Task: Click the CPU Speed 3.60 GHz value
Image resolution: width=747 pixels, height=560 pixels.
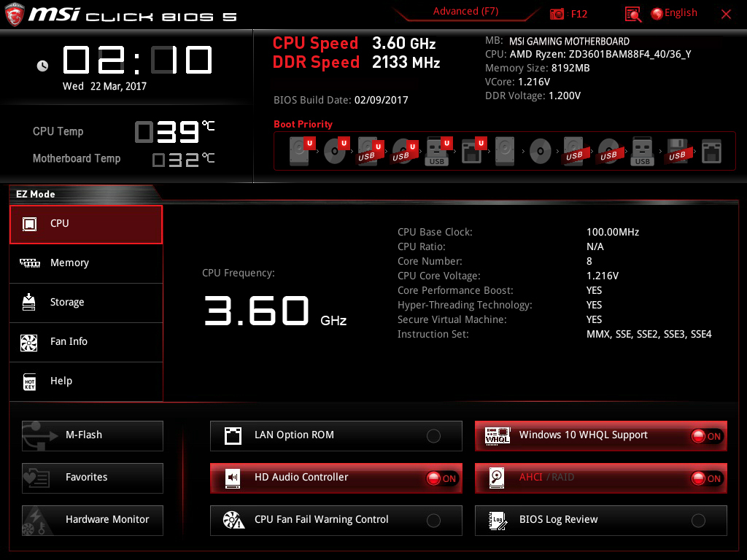Action: (x=403, y=43)
